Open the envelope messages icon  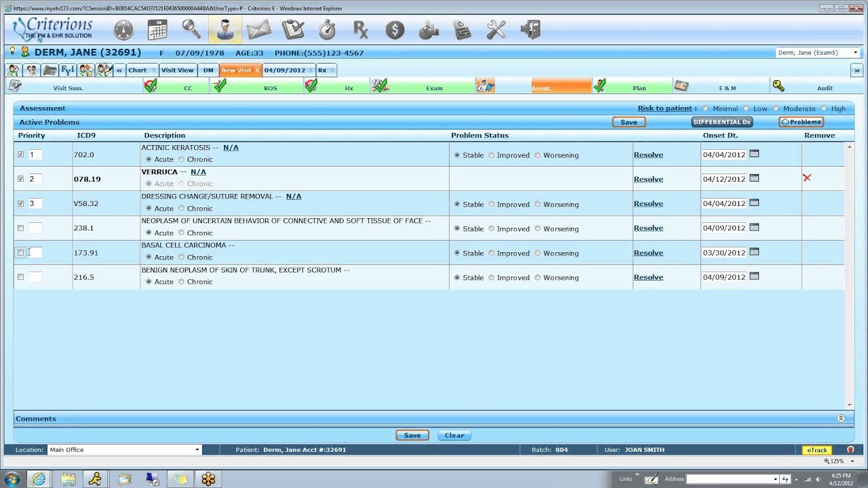(x=258, y=30)
